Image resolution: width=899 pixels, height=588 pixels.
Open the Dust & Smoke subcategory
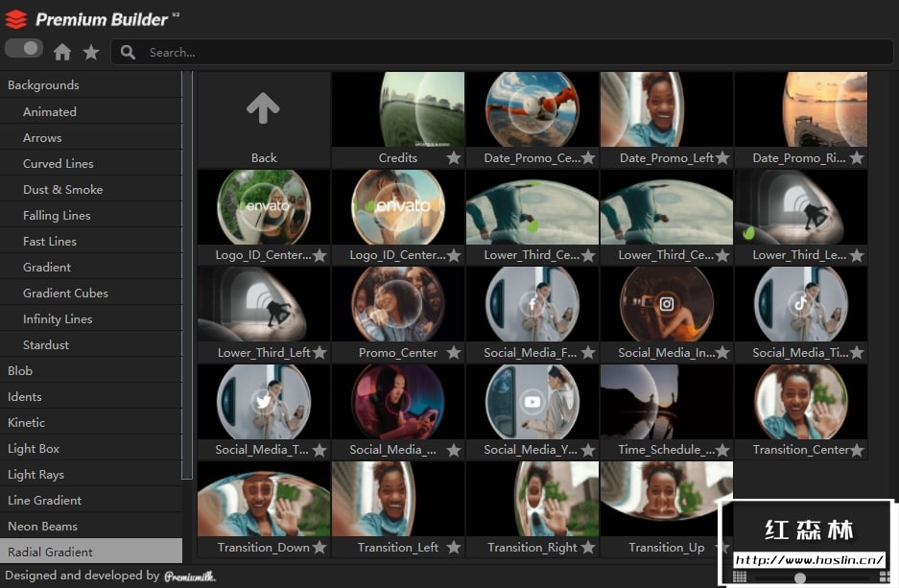pos(62,189)
